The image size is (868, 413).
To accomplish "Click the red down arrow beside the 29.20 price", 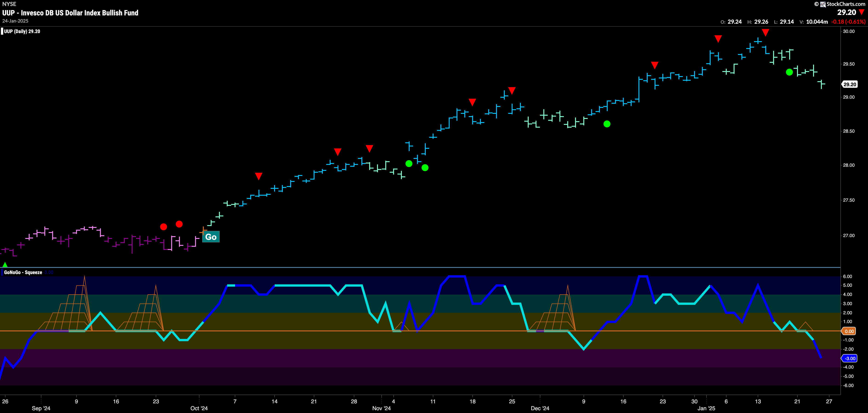I will [862, 12].
